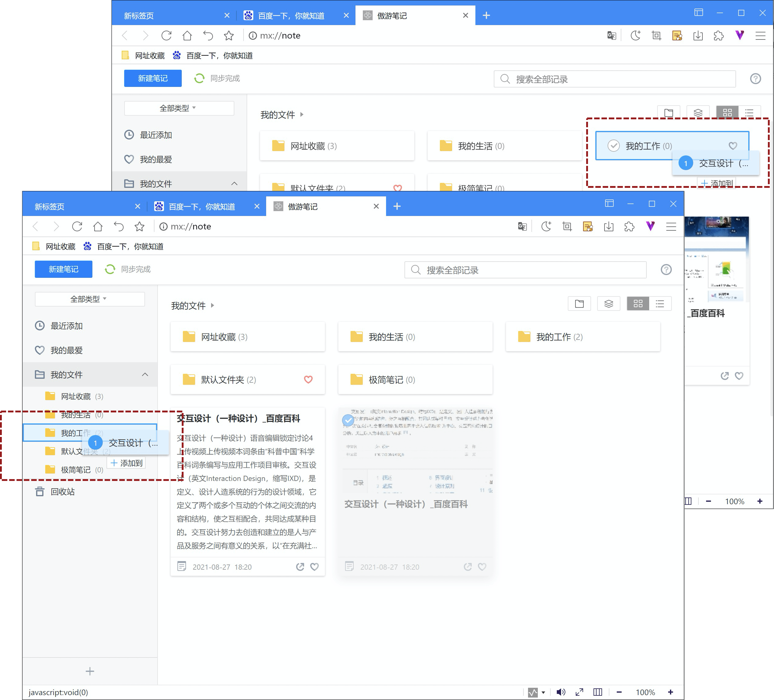This screenshot has height=700, width=774.
Task: Switch to grid view in front window
Action: click(638, 304)
